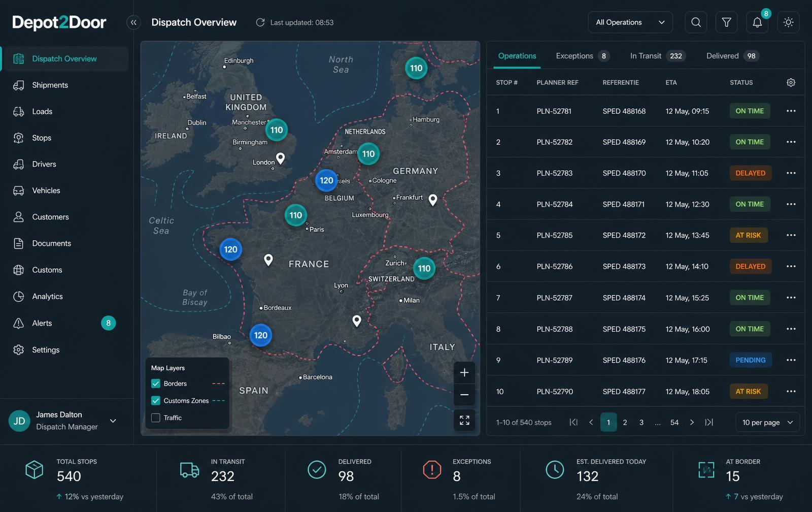Click the map pin near Frankfurt
Viewport: 812px width, 512px height.
433,200
